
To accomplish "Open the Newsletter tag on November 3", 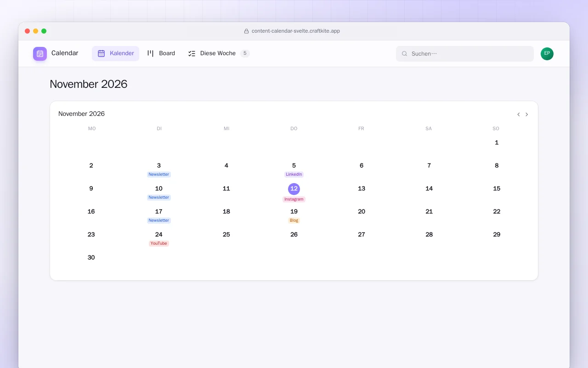I will tap(159, 174).
